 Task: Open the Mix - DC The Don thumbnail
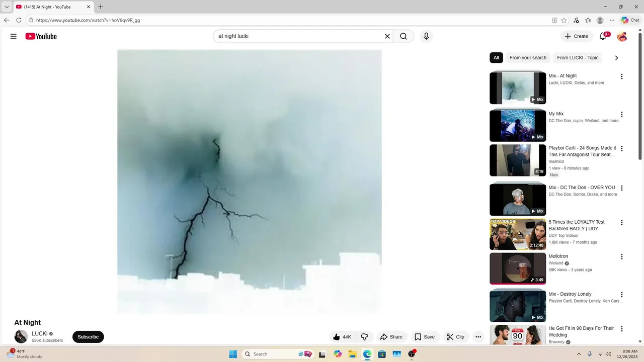(x=518, y=200)
